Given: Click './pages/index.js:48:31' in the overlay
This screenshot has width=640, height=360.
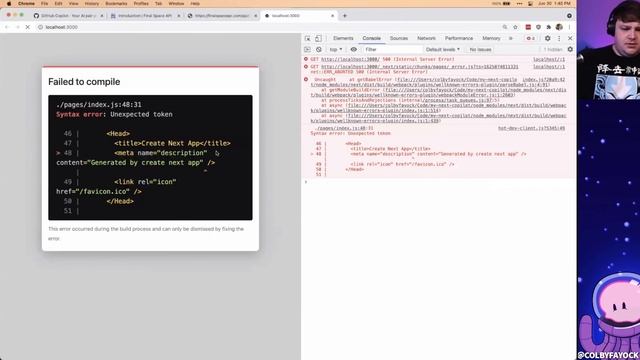Looking at the screenshot, I should click(99, 104).
